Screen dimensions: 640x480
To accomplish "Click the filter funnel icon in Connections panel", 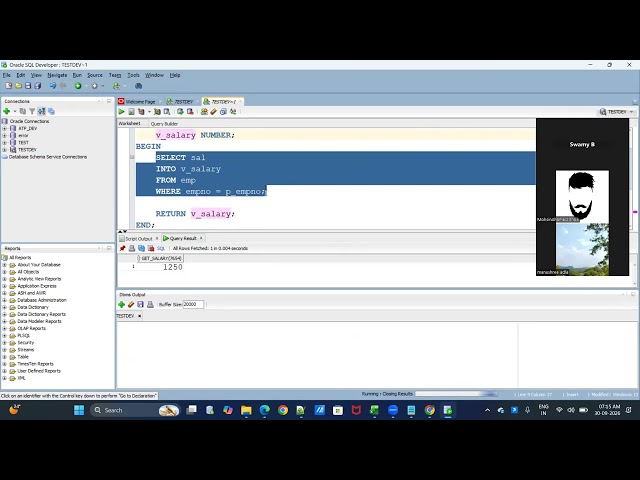I will click(32, 111).
